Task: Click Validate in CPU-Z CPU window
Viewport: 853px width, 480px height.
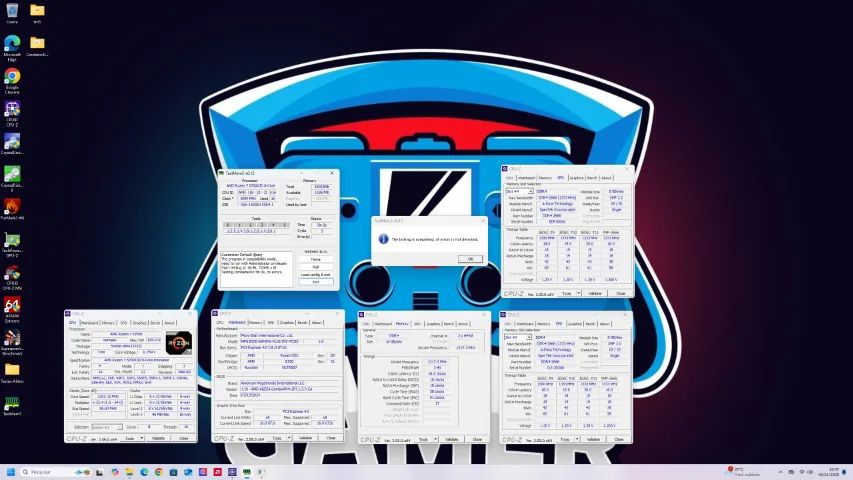Action: pyautogui.click(x=158, y=438)
